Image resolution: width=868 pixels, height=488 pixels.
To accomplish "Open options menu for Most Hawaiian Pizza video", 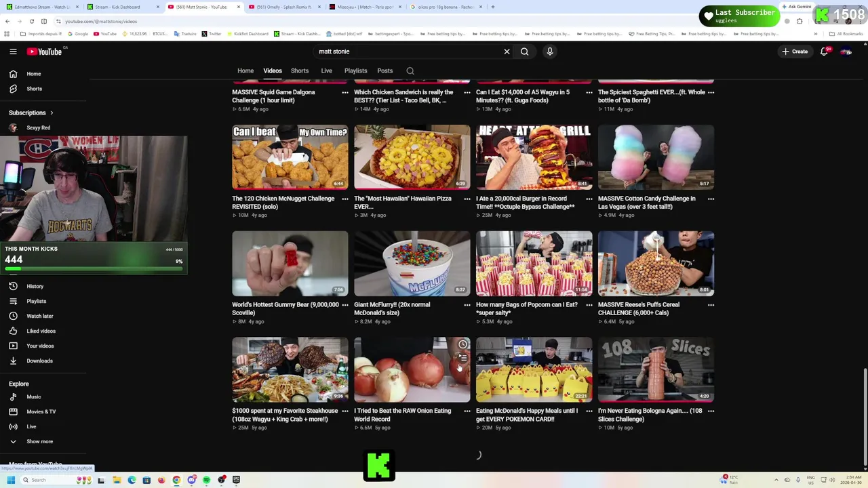I will click(x=467, y=199).
